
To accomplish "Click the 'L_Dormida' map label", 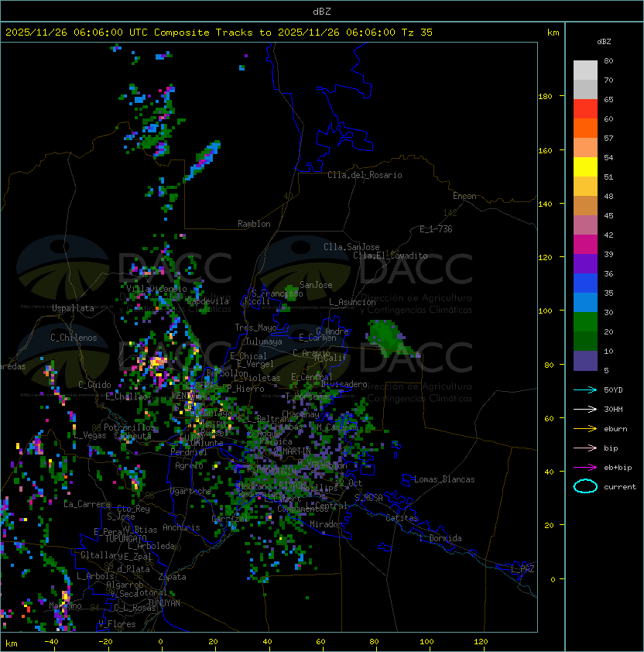I will coord(440,538).
